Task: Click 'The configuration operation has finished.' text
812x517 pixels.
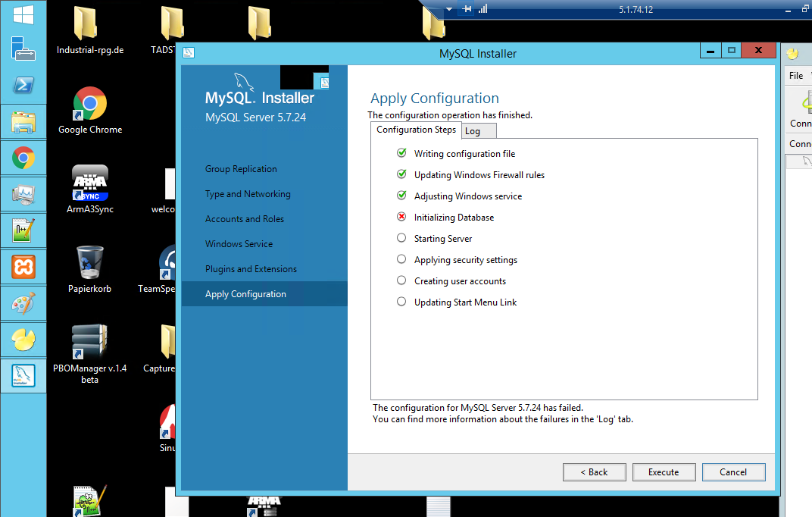Action: tap(450, 115)
